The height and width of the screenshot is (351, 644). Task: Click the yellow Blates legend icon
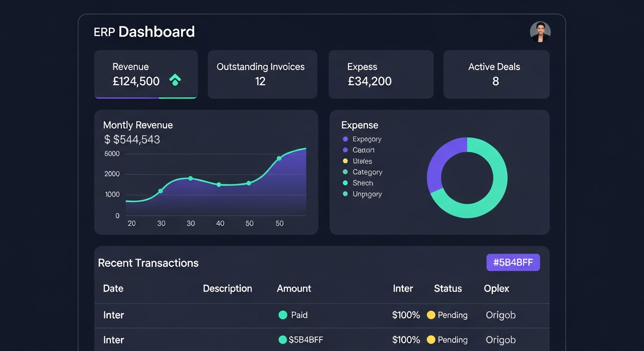click(x=344, y=161)
